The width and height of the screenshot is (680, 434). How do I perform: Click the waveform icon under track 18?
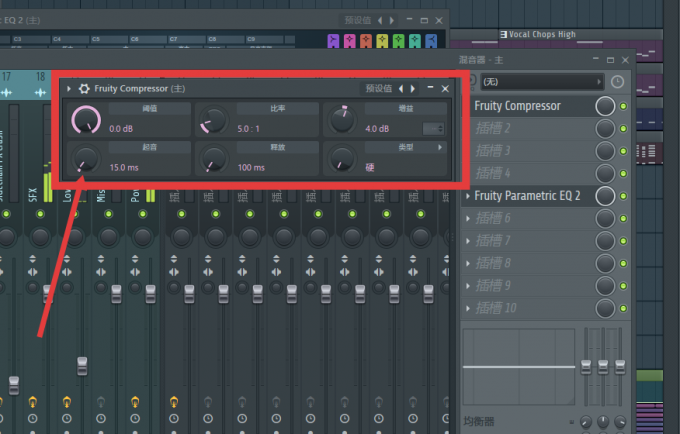[x=40, y=92]
